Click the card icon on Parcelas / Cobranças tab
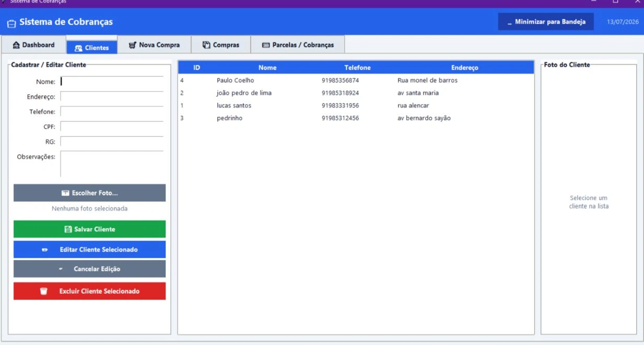644x345 pixels. [266, 45]
